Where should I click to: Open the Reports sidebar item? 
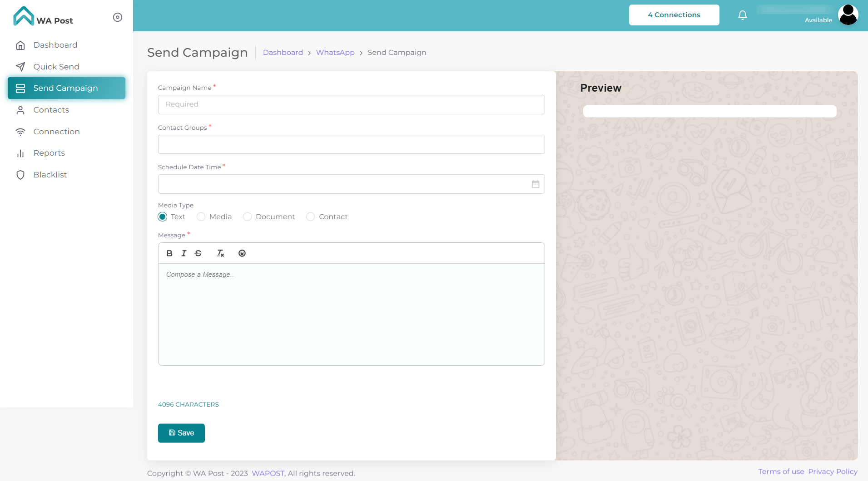point(49,153)
